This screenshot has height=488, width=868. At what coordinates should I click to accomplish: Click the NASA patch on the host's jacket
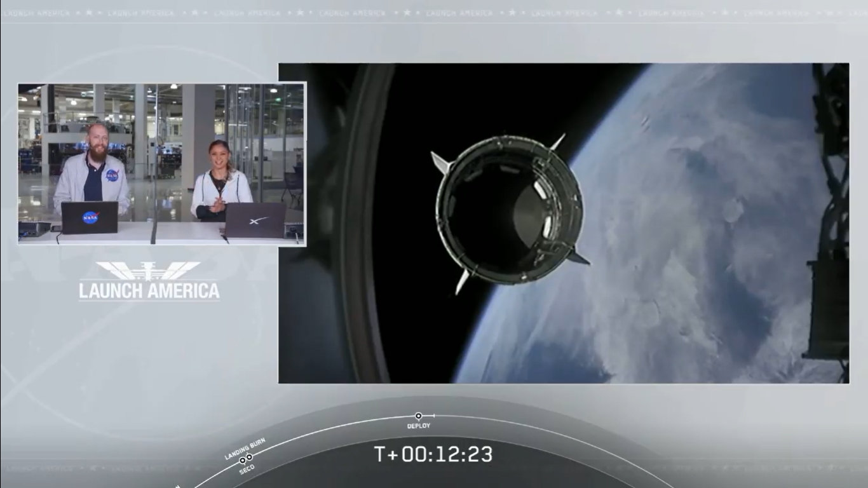pyautogui.click(x=112, y=175)
